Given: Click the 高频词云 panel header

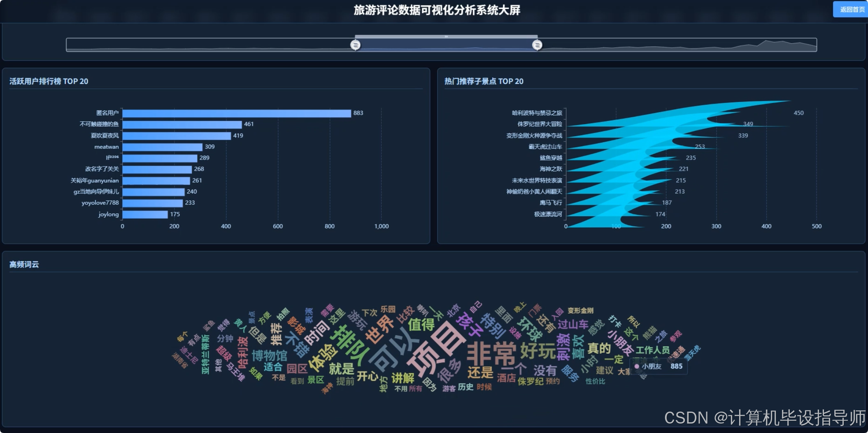Looking at the screenshot, I should pyautogui.click(x=23, y=264).
